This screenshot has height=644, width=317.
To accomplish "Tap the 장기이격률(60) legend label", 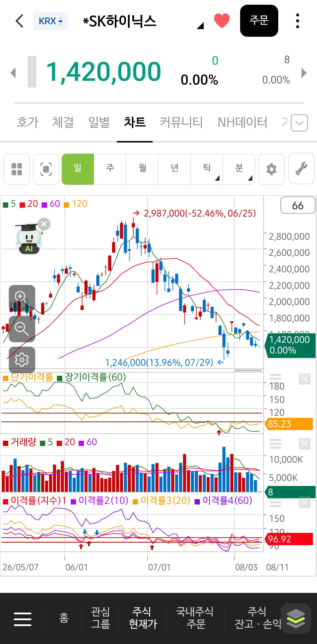I will click(x=95, y=377).
